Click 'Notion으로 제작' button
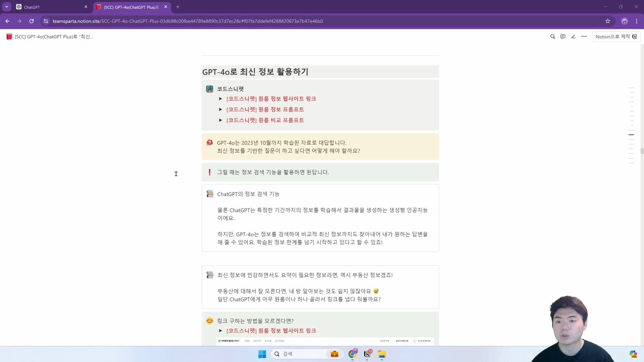The width and height of the screenshot is (644, 362). 616,37
